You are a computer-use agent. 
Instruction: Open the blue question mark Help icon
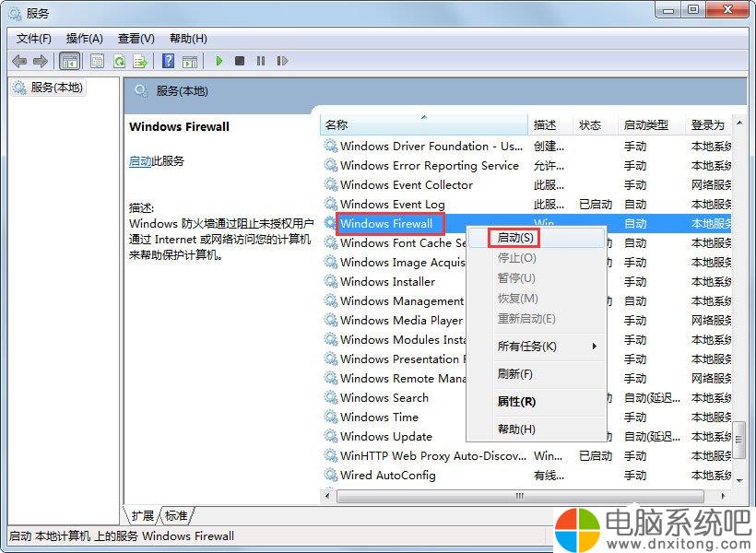click(x=169, y=61)
